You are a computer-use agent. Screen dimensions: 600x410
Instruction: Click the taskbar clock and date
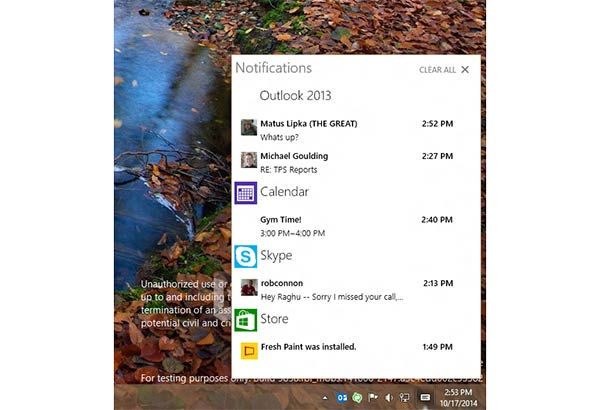[460, 400]
